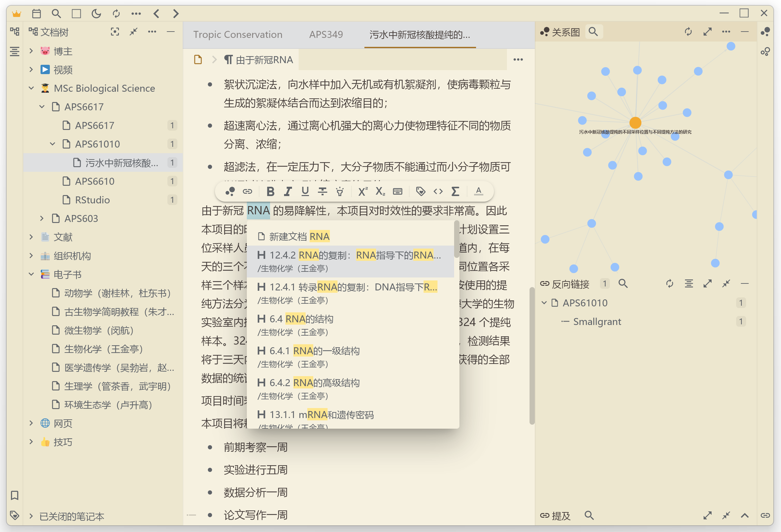Collapse the MSc Biological Science notebook

pos(31,88)
